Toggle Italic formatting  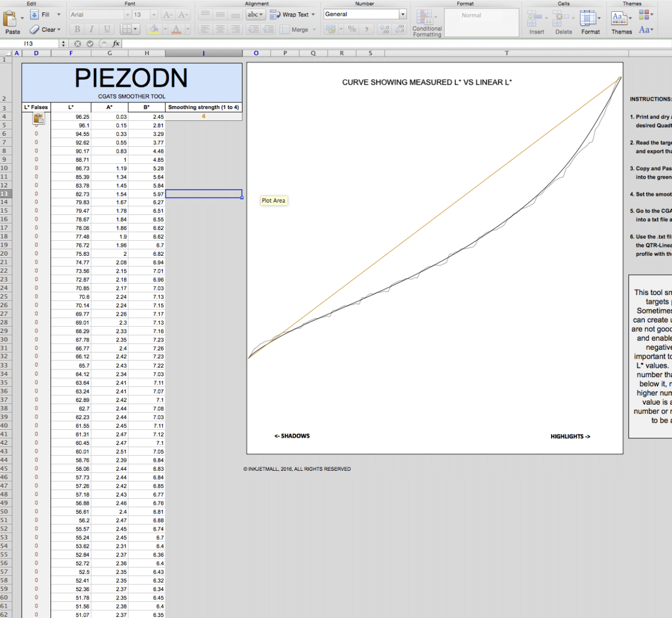pyautogui.click(x=92, y=29)
